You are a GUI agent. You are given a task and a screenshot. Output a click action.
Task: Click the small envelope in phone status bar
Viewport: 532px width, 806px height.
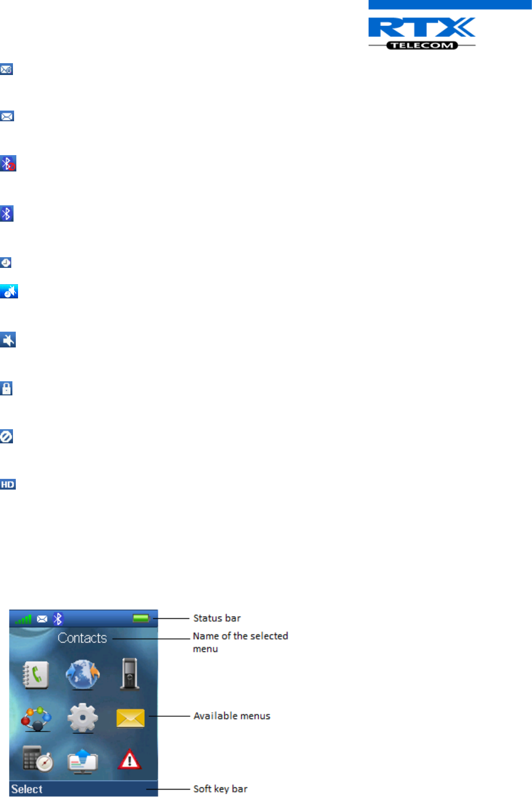click(42, 619)
